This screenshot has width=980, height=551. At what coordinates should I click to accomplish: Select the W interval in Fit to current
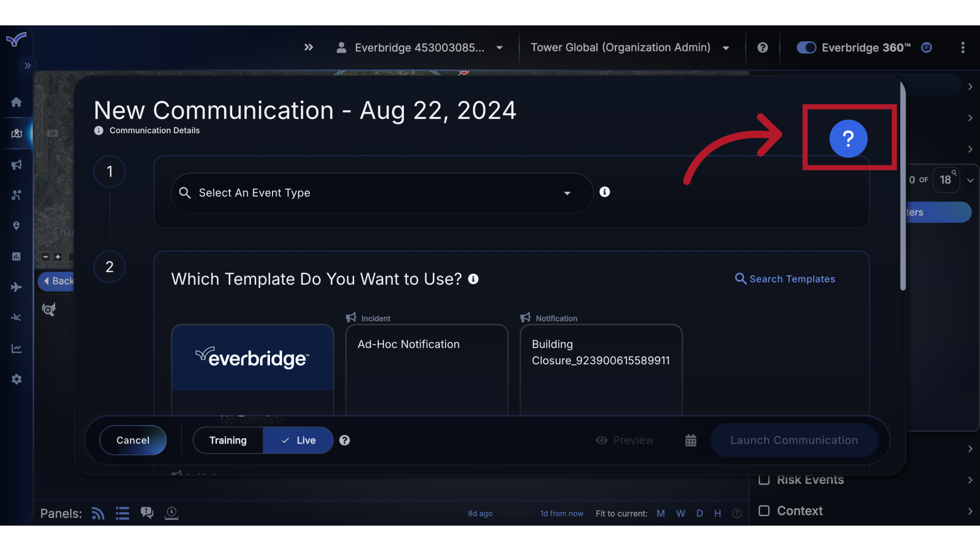tap(680, 513)
